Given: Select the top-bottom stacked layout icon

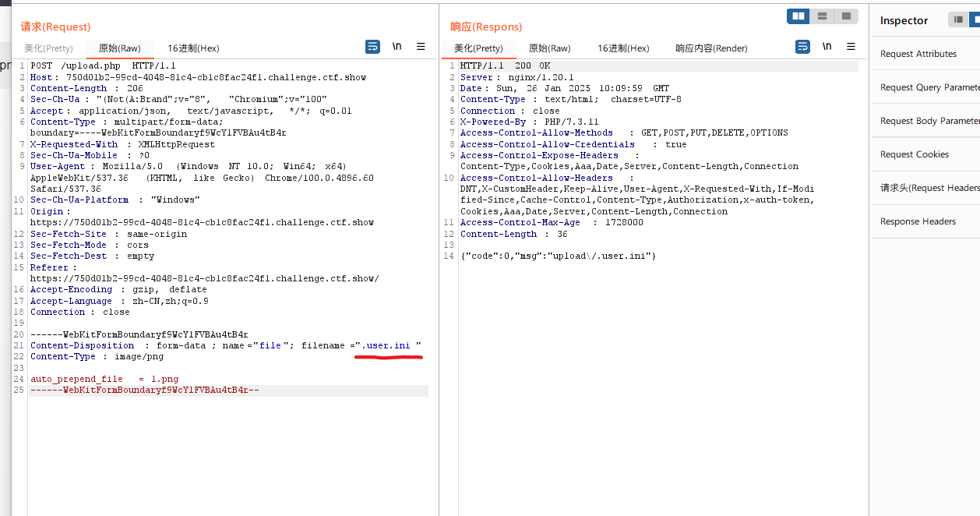Looking at the screenshot, I should coord(822,16).
